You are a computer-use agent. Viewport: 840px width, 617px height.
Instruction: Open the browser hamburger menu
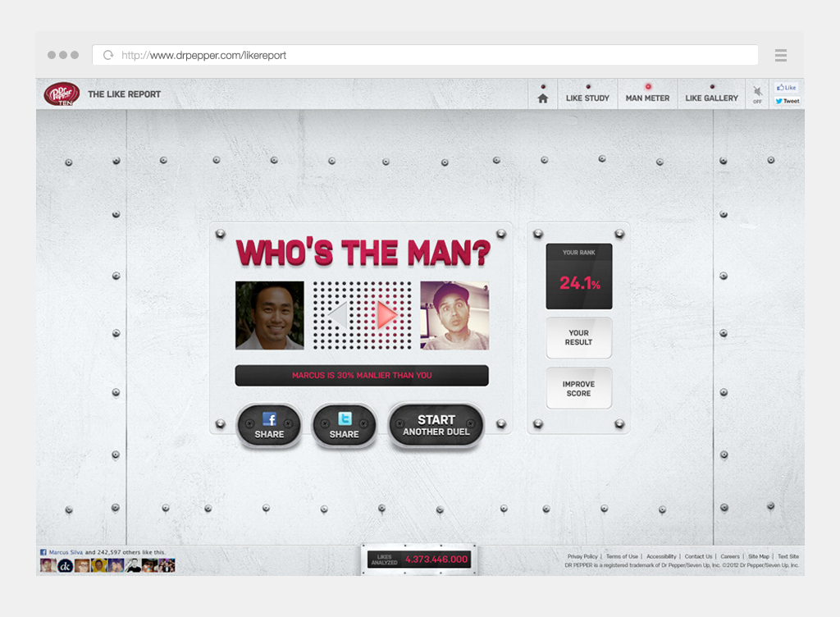pyautogui.click(x=780, y=56)
